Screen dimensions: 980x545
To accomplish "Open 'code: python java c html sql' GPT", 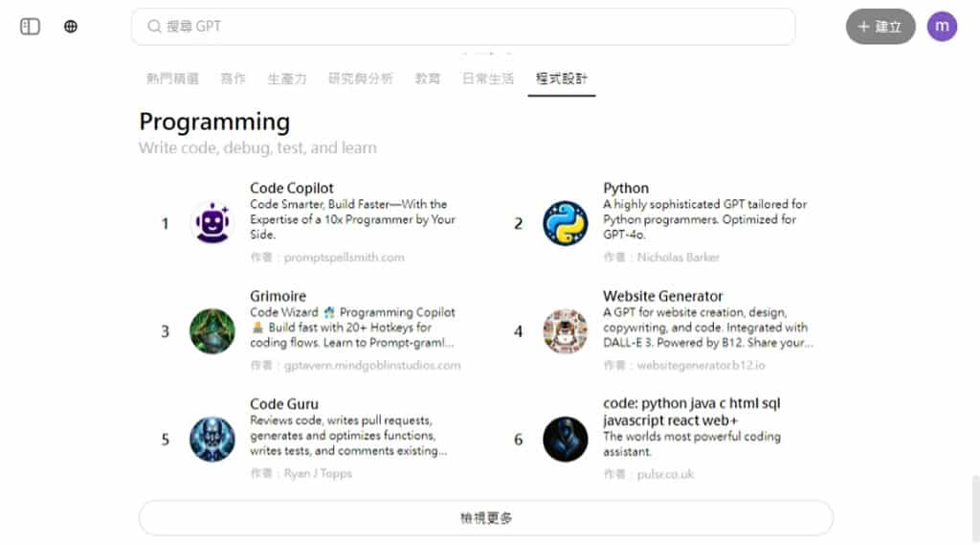I will [692, 412].
